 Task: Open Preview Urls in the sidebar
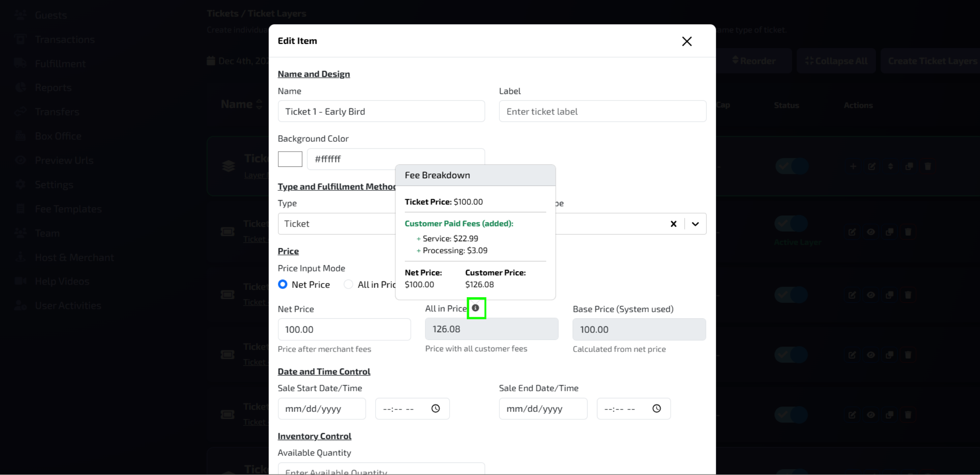coord(64,161)
